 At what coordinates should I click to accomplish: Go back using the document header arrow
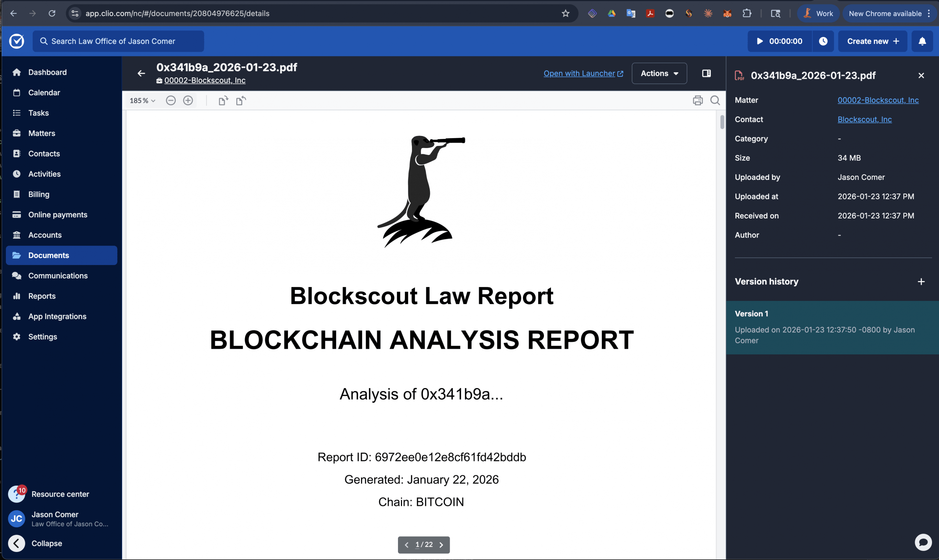[141, 74]
